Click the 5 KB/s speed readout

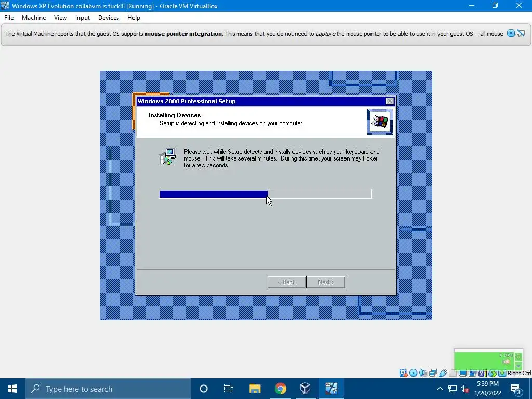click(x=506, y=355)
